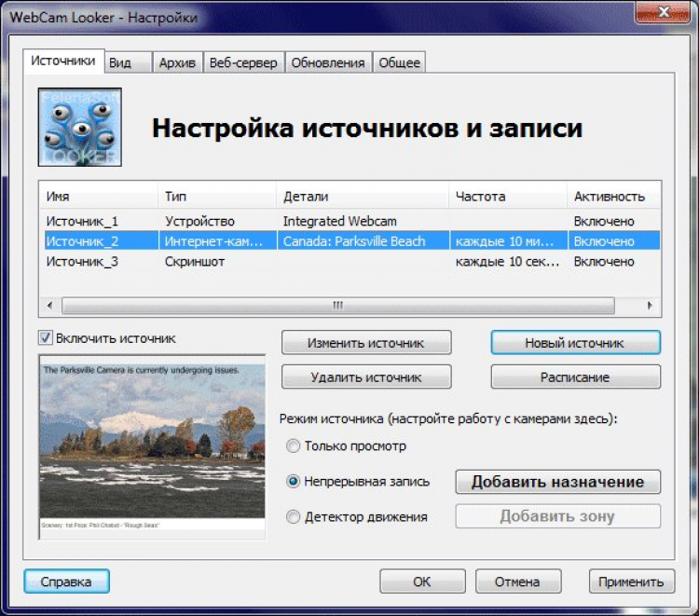Click the Интернет-кам type cell
699x616 pixels.
point(214,241)
